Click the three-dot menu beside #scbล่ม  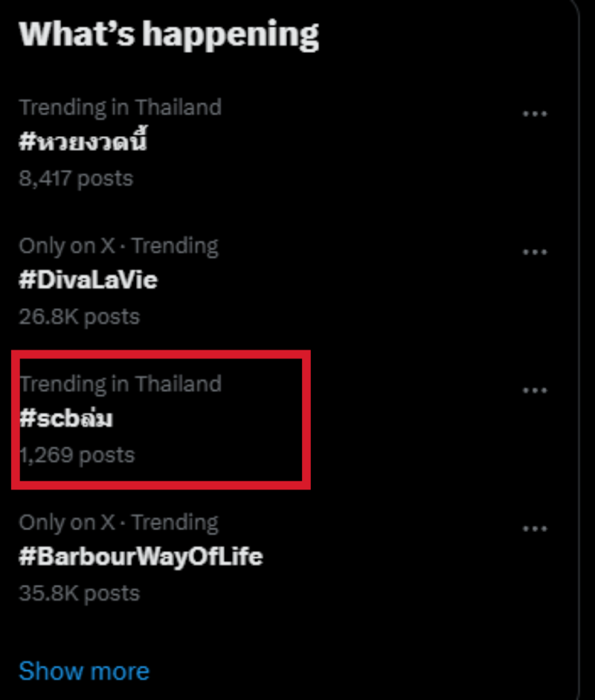(535, 391)
